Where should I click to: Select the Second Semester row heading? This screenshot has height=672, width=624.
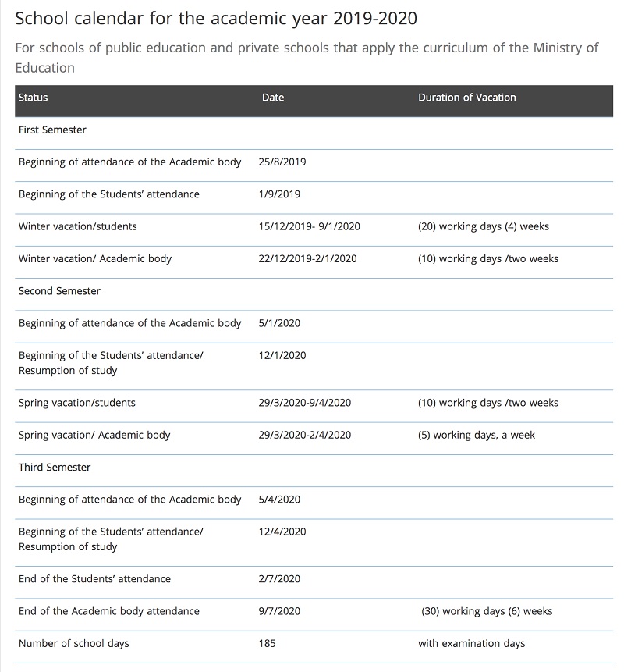59,291
